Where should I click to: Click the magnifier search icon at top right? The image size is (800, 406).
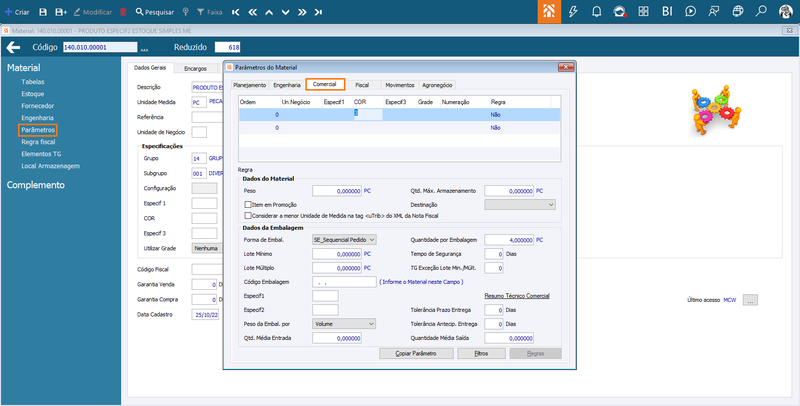(762, 11)
